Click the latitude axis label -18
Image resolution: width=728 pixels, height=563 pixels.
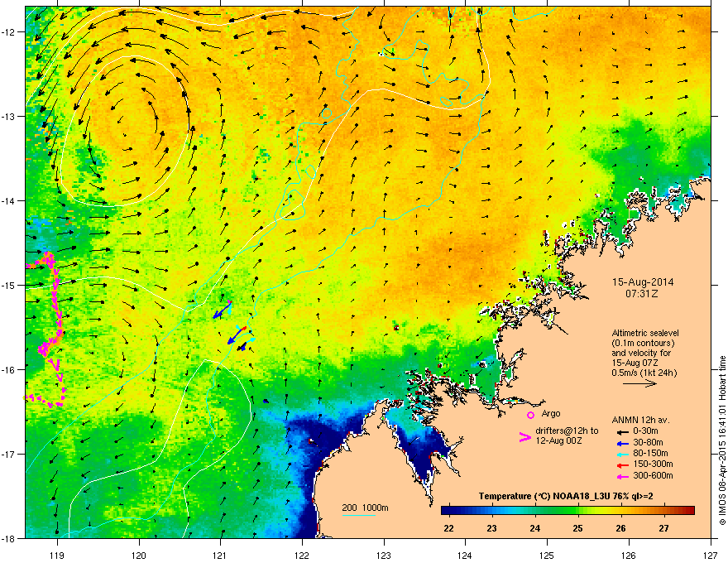[x=10, y=538]
